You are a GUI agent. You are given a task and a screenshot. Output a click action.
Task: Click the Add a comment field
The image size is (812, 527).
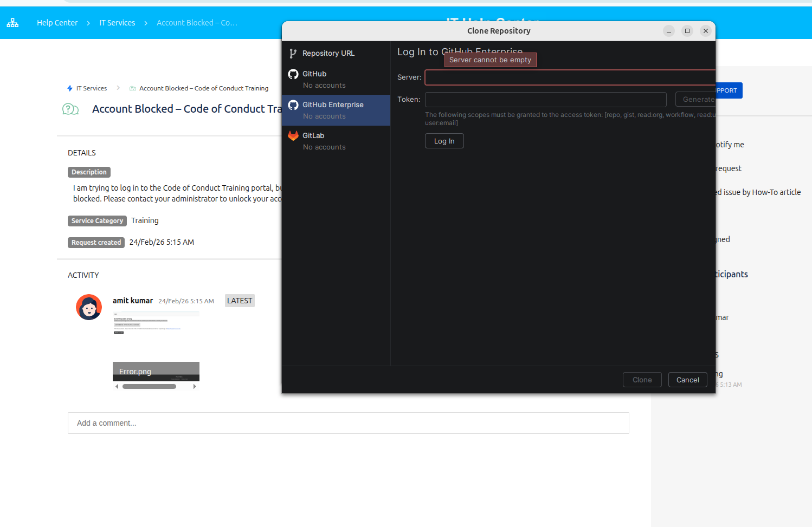pyautogui.click(x=349, y=423)
